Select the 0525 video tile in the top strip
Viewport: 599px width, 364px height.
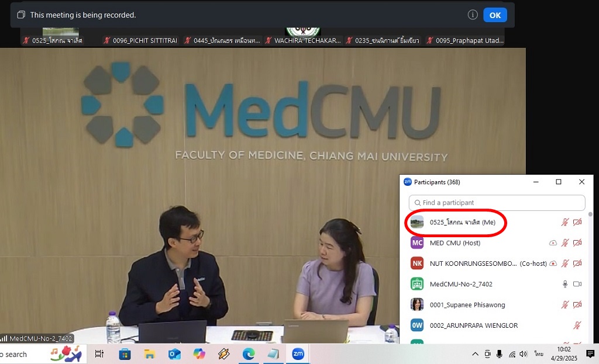tap(61, 37)
